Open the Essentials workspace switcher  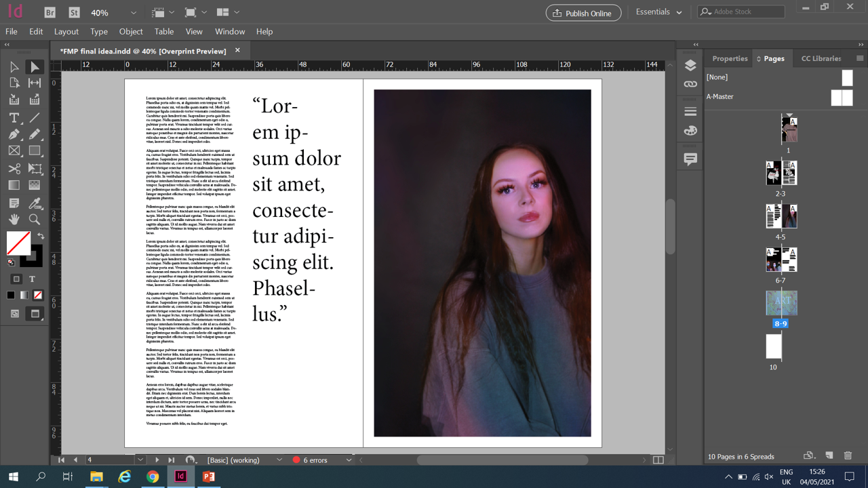click(x=658, y=12)
